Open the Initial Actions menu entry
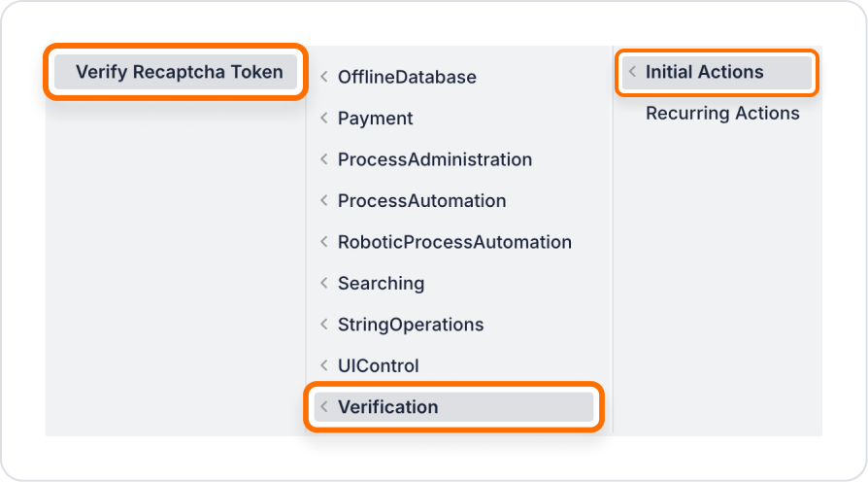The width and height of the screenshot is (868, 482). pos(717,72)
